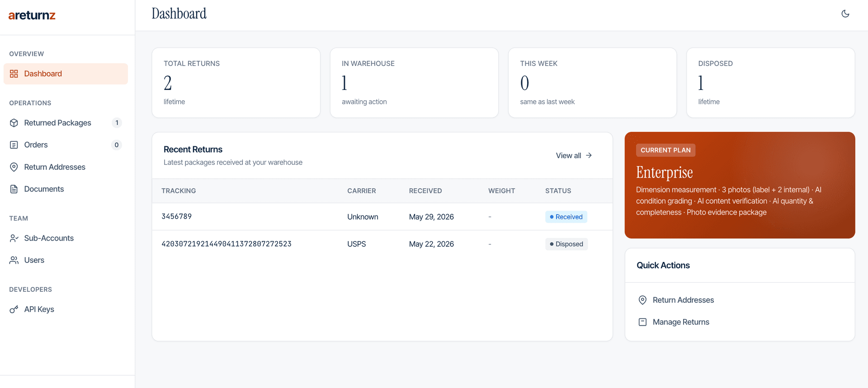Click the Returned Packages box icon
The image size is (868, 388).
tap(14, 123)
